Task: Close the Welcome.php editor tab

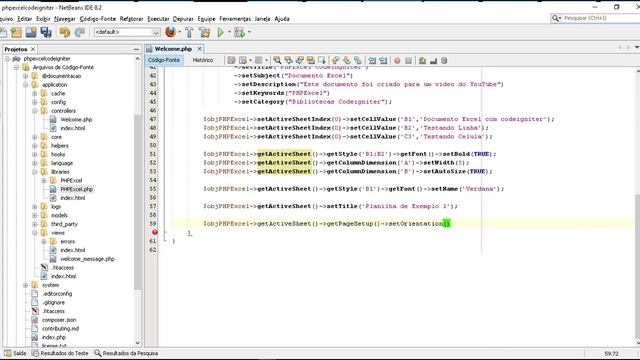Action: (x=199, y=49)
